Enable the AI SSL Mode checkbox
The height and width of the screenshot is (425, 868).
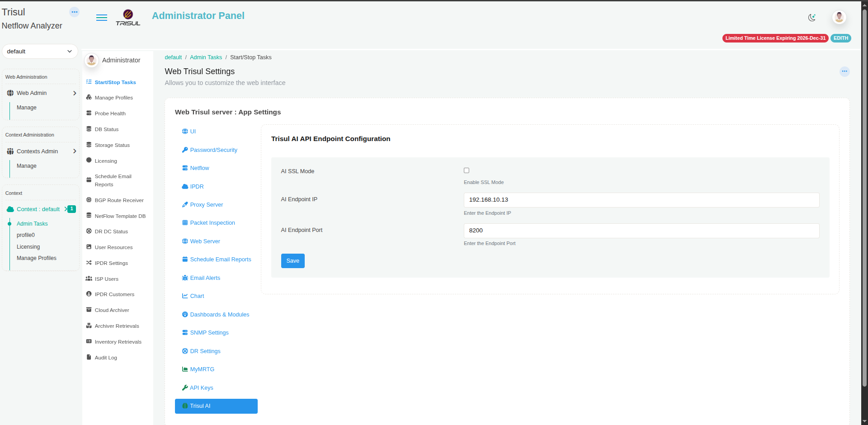click(467, 170)
